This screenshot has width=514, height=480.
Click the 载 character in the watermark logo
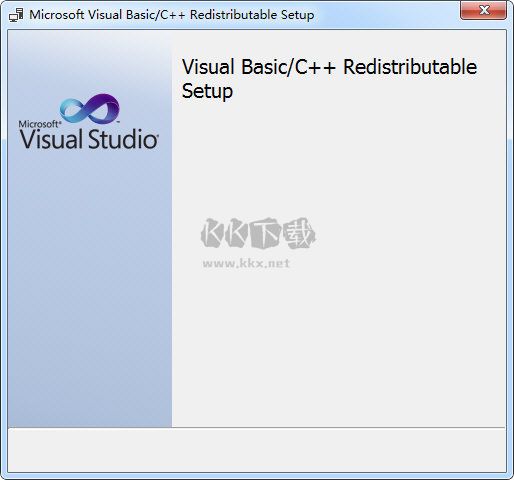click(299, 233)
